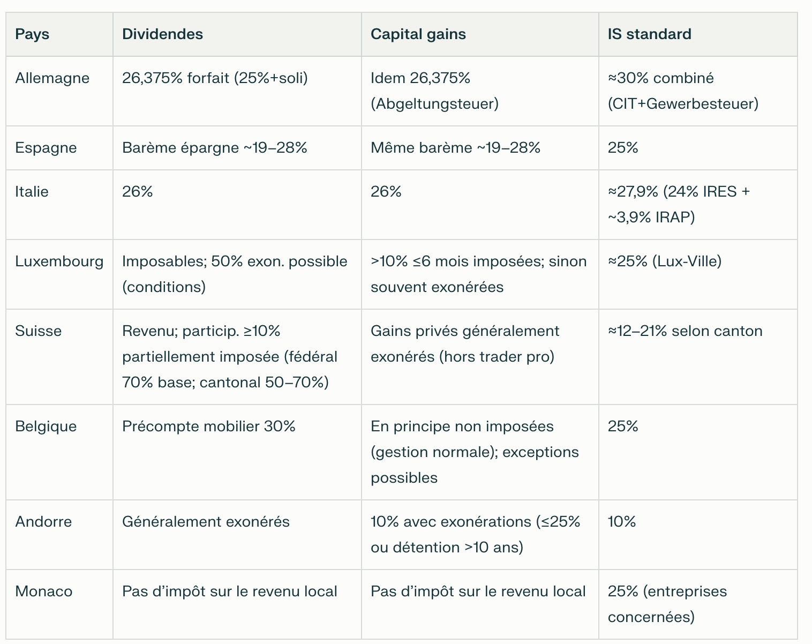The width and height of the screenshot is (812, 644).
Task: Click the Dividendes column header
Action: tap(162, 34)
